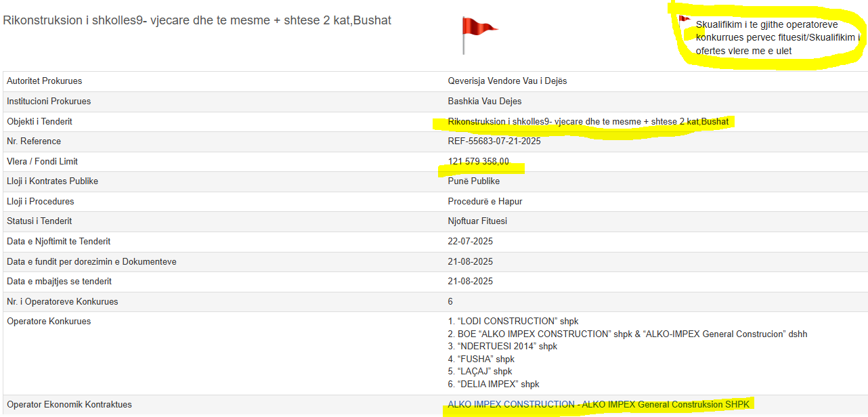
Task: Select the Procedurë e Hapur procedure type
Action: (x=485, y=202)
